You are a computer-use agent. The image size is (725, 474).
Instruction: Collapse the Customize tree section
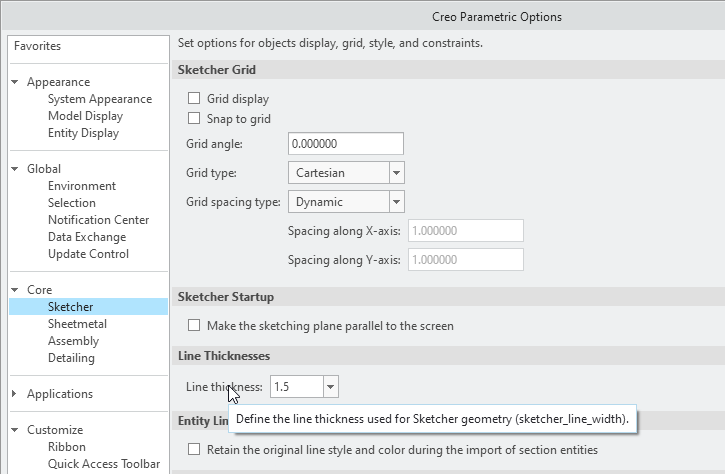coord(15,430)
